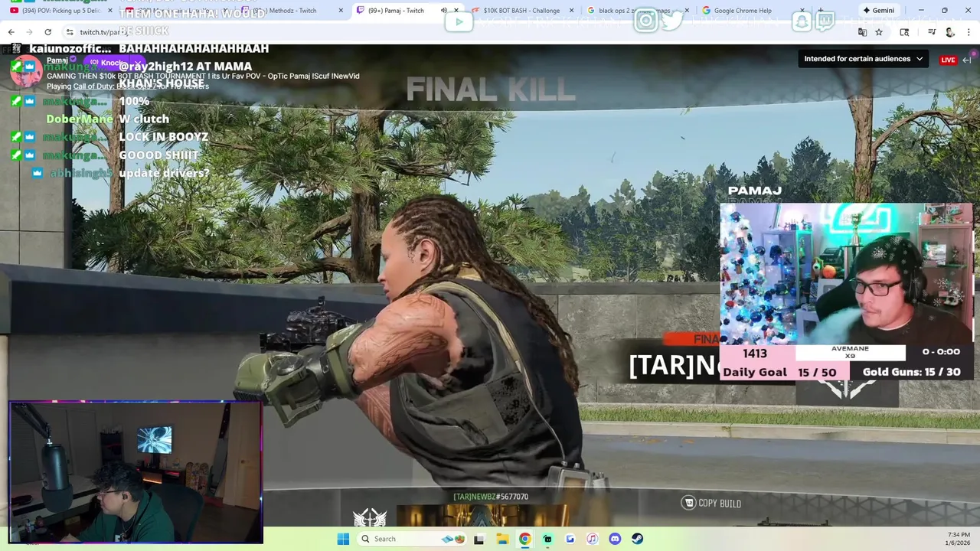Click the COPY BUILD prompt in game
Viewport: 980px width, 551px height.
711,503
